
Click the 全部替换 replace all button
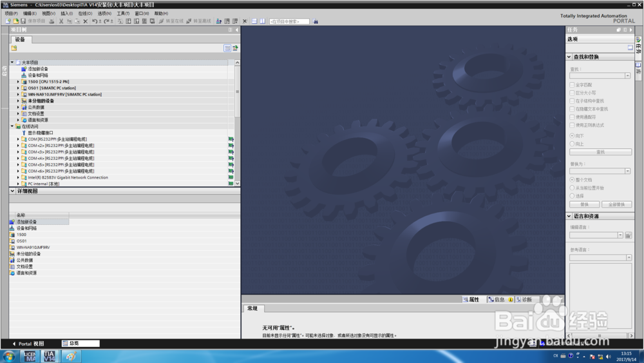coord(616,204)
